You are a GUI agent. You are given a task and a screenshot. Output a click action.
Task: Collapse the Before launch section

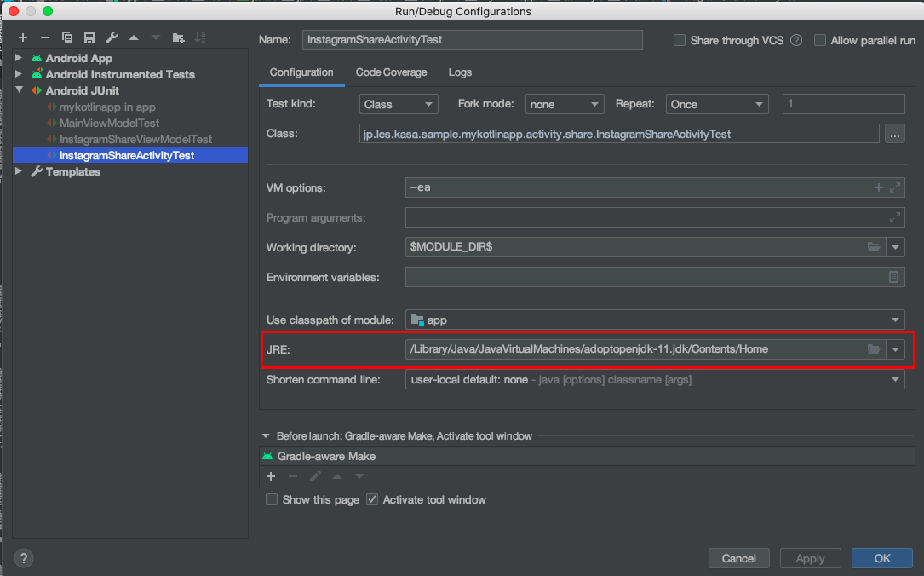266,435
